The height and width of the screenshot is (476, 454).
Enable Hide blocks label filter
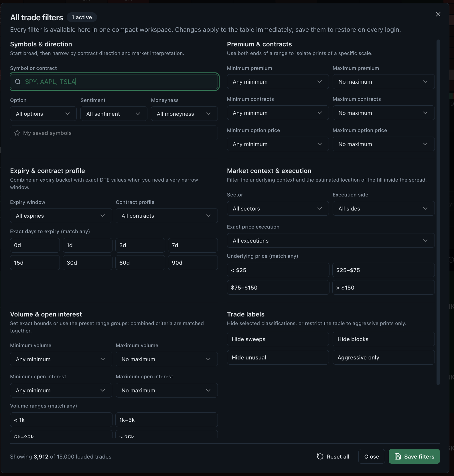pyautogui.click(x=384, y=339)
